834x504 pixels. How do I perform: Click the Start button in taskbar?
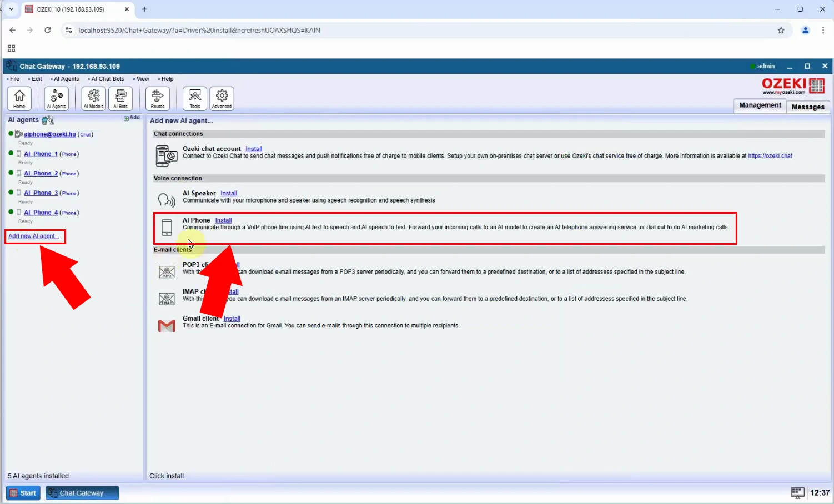tap(23, 493)
